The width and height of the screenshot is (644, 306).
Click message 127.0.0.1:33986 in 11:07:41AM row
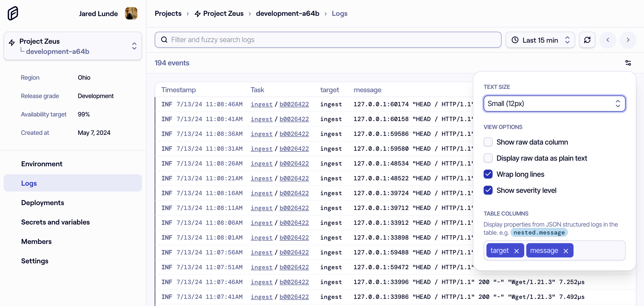[469, 297]
